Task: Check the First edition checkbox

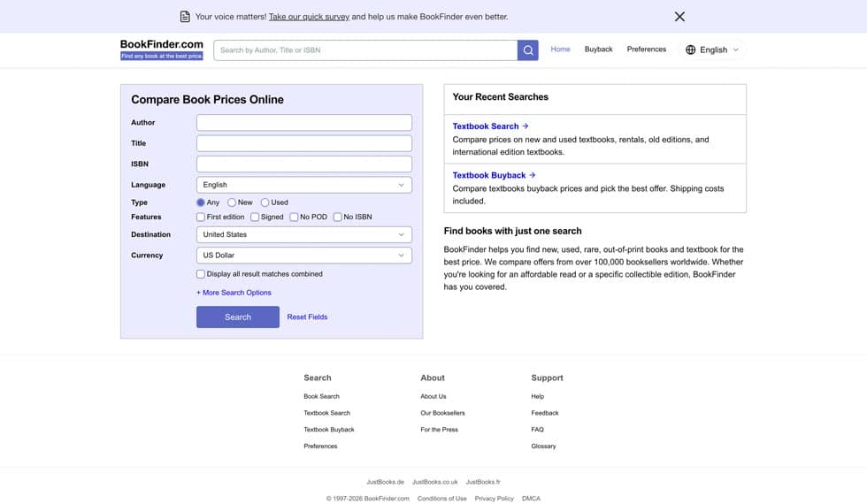Action: point(201,218)
